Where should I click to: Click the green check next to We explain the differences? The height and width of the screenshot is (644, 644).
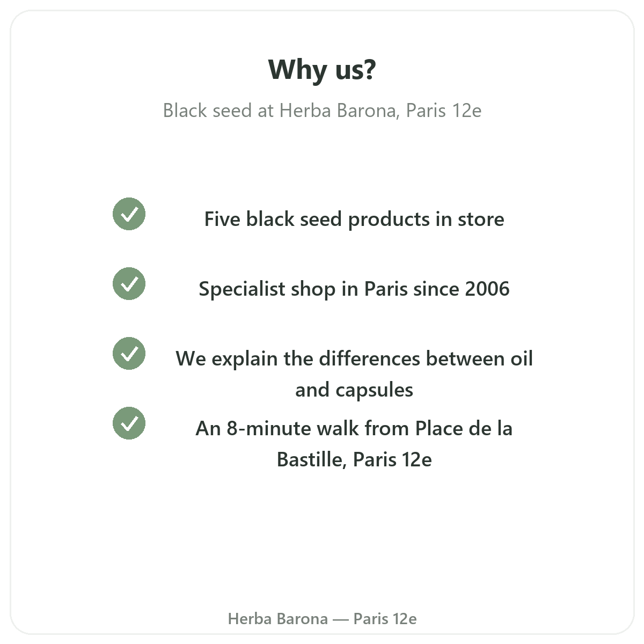pos(129,354)
